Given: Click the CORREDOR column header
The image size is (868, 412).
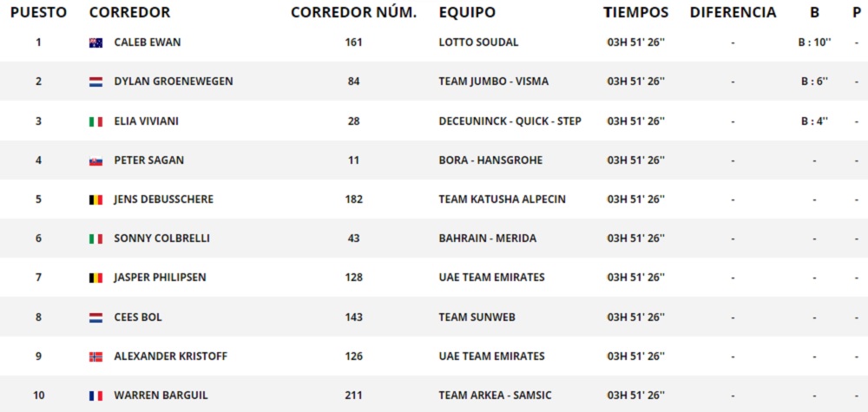Looking at the screenshot, I should tap(129, 13).
